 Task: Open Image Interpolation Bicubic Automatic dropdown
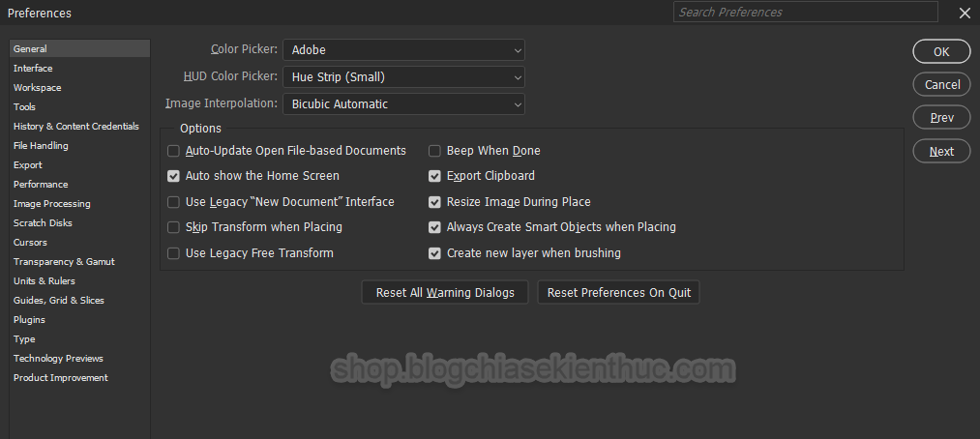pos(403,104)
